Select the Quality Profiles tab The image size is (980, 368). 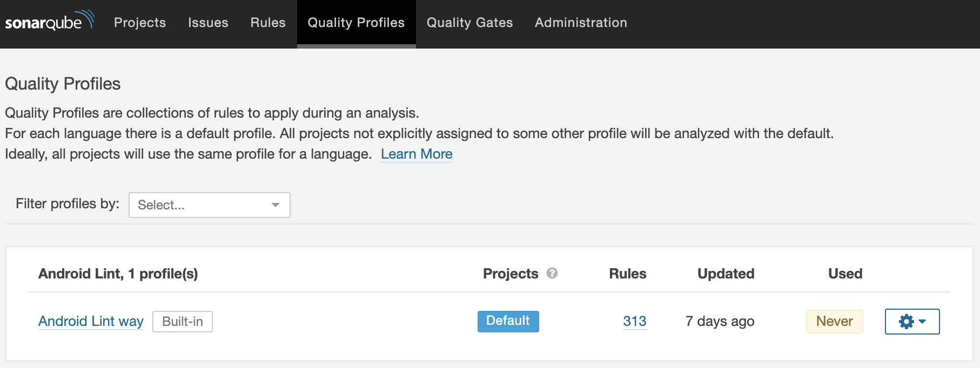pos(356,23)
